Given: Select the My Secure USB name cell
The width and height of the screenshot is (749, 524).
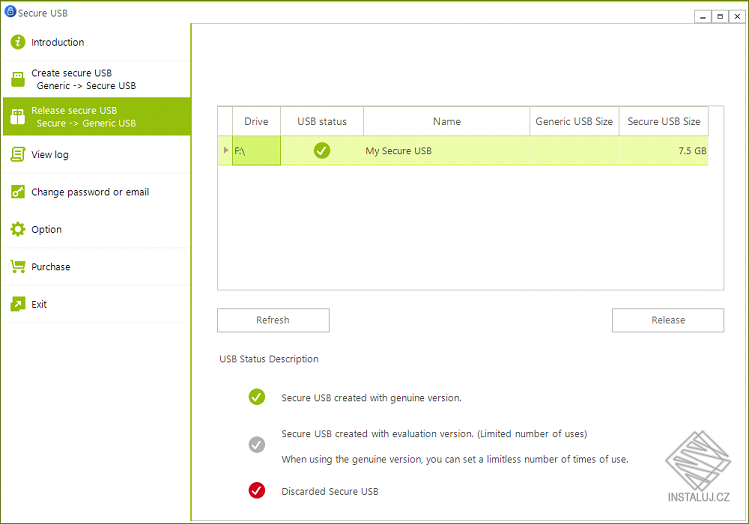Looking at the screenshot, I should pos(447,150).
